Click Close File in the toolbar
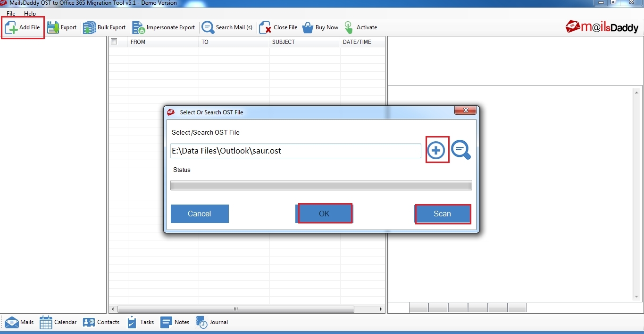This screenshot has height=334, width=644. [278, 27]
